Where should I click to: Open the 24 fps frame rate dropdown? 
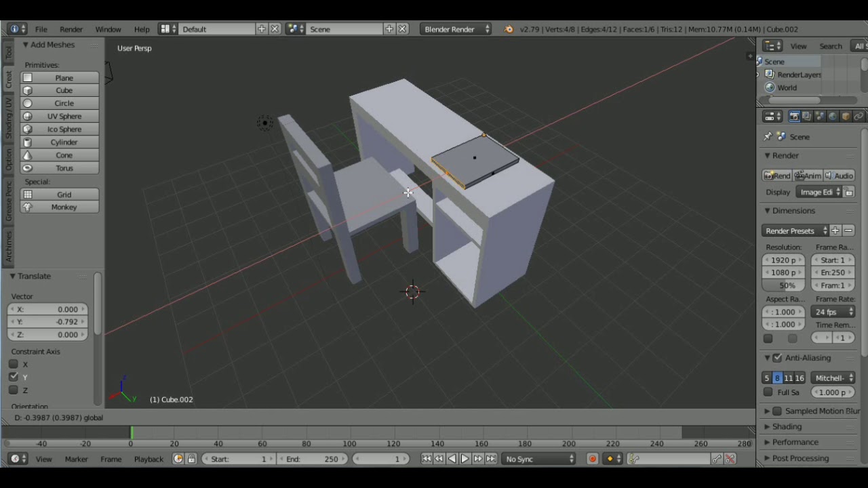pyautogui.click(x=833, y=312)
